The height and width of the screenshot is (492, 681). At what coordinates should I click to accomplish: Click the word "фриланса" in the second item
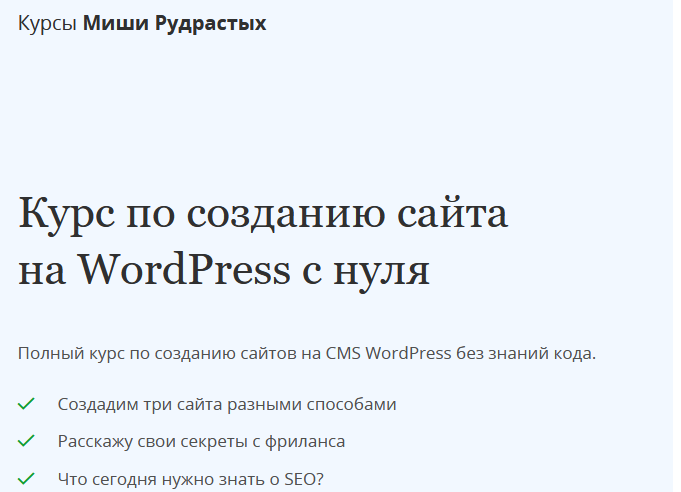point(310,441)
